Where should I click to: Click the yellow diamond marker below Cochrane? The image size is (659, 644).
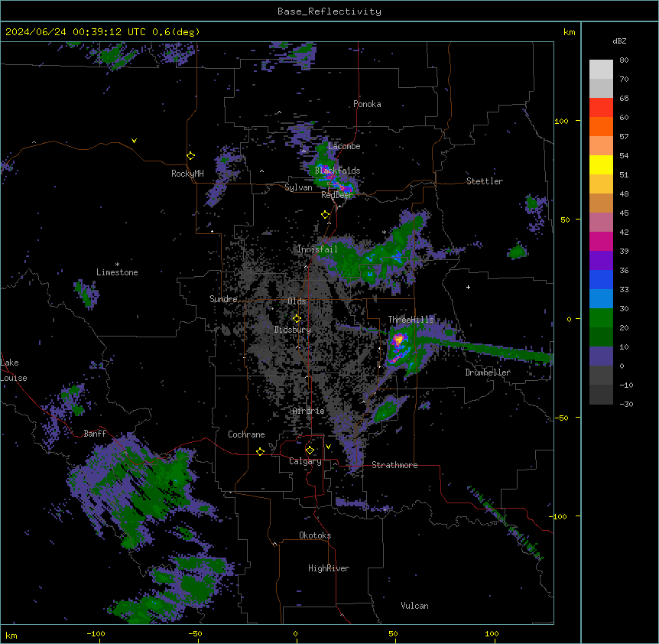point(260,451)
